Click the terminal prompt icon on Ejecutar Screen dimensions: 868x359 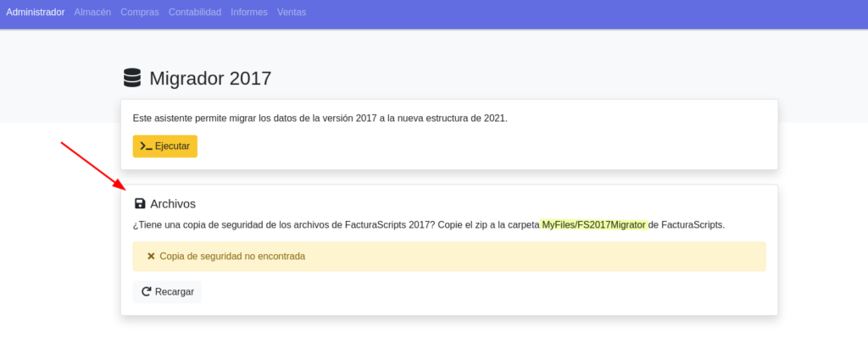[146, 146]
